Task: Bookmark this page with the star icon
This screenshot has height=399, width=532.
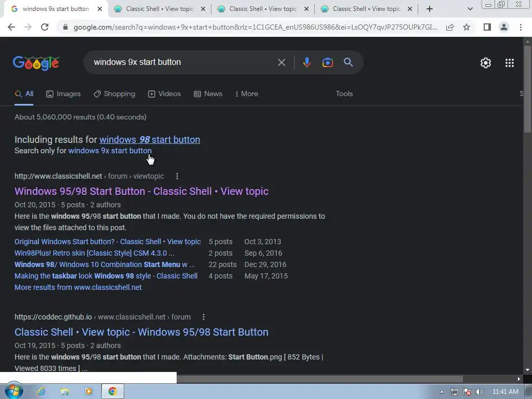Action: (467, 27)
